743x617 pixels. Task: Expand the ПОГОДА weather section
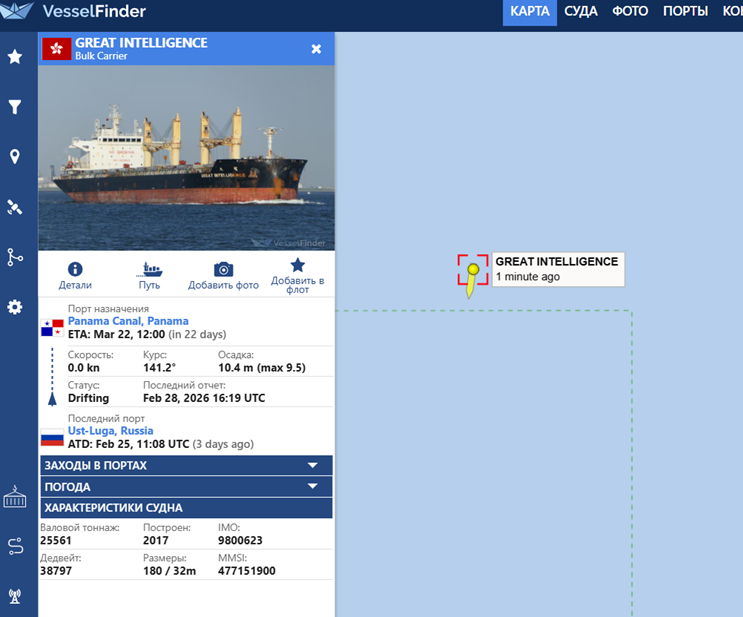pos(186,487)
